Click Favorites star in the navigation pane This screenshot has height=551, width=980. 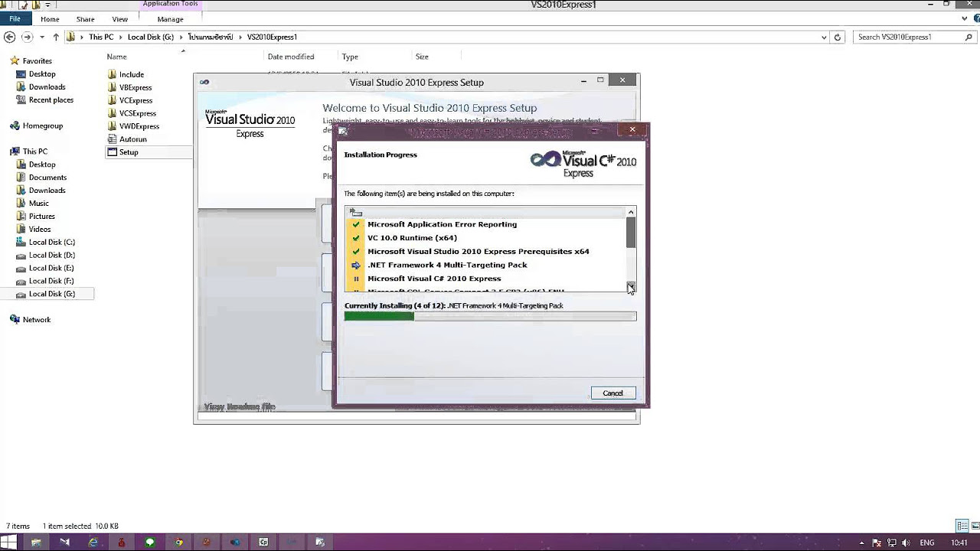15,60
